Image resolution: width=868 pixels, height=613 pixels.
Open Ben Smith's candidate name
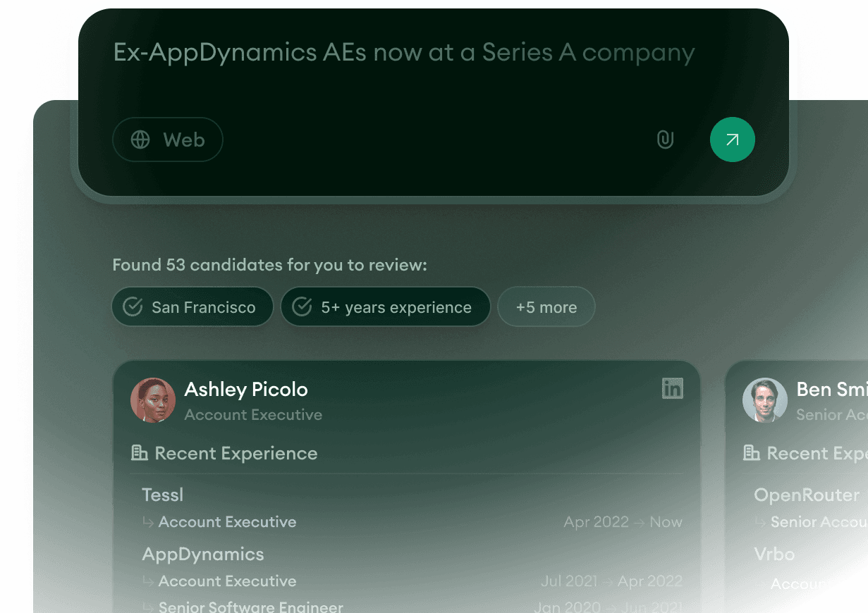[x=831, y=390]
